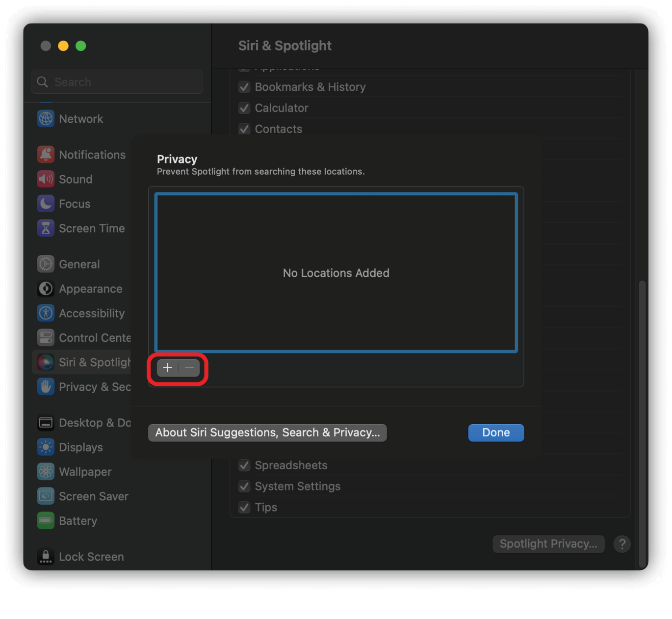Click the Network globe icon in sidebar
The width and height of the screenshot is (672, 619).
pos(46,119)
